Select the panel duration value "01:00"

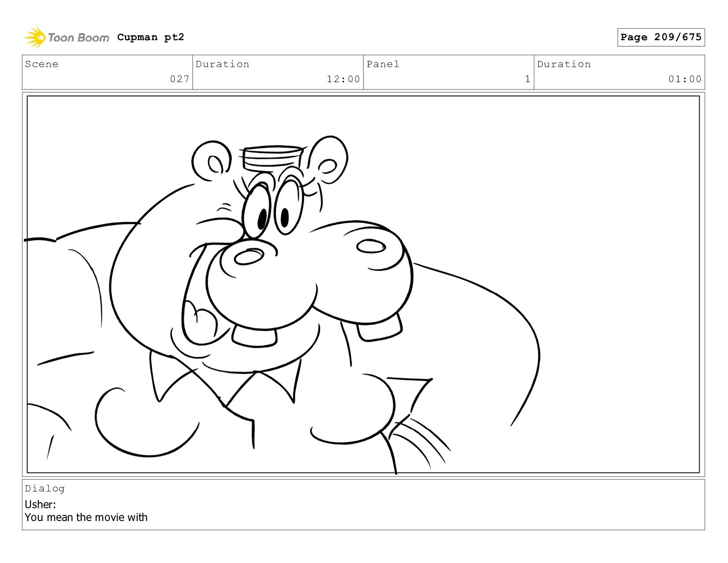point(685,79)
